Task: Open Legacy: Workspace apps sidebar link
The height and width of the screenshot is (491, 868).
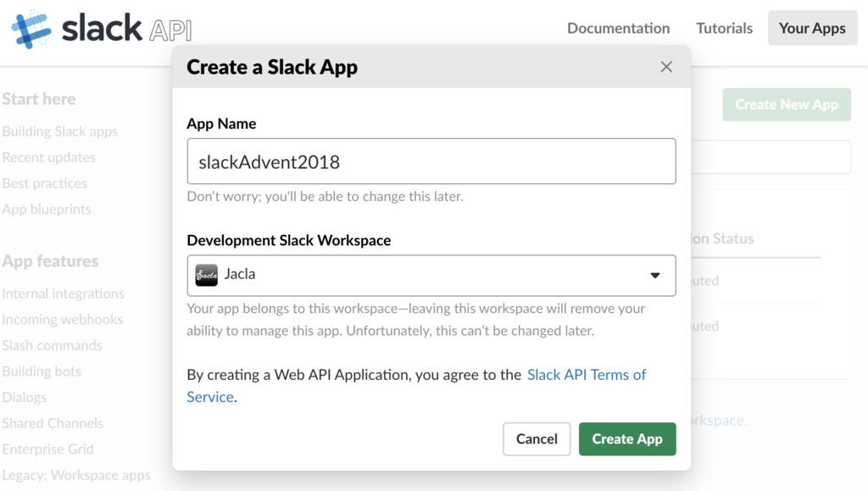Action: tap(76, 475)
